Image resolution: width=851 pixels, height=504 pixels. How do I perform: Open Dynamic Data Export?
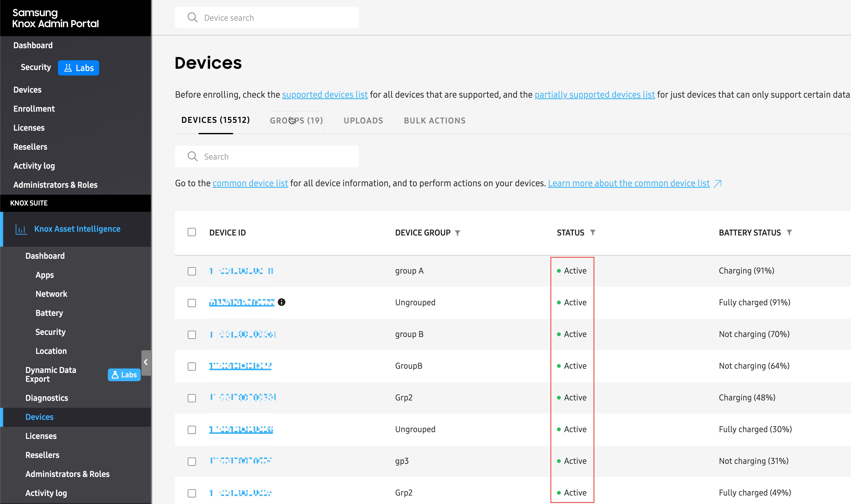click(x=51, y=375)
